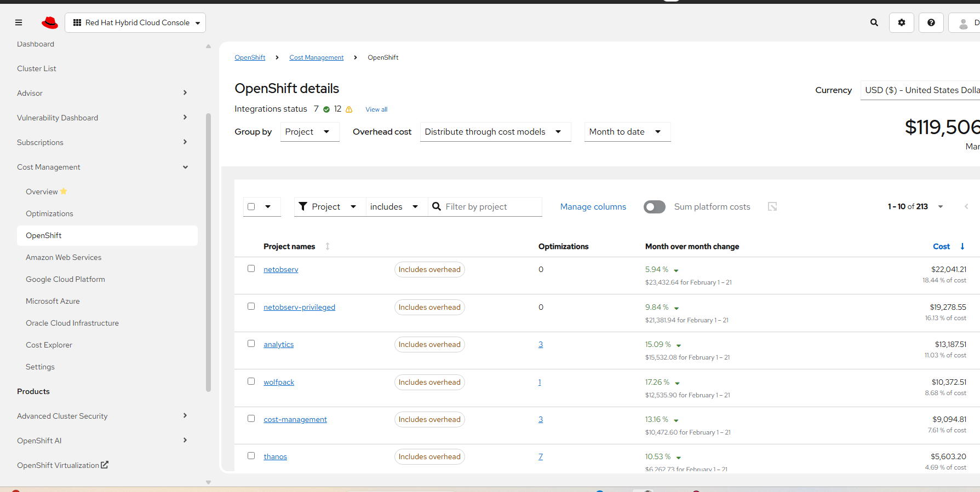
Task: Click the Filter by project input field
Action: (x=485, y=206)
